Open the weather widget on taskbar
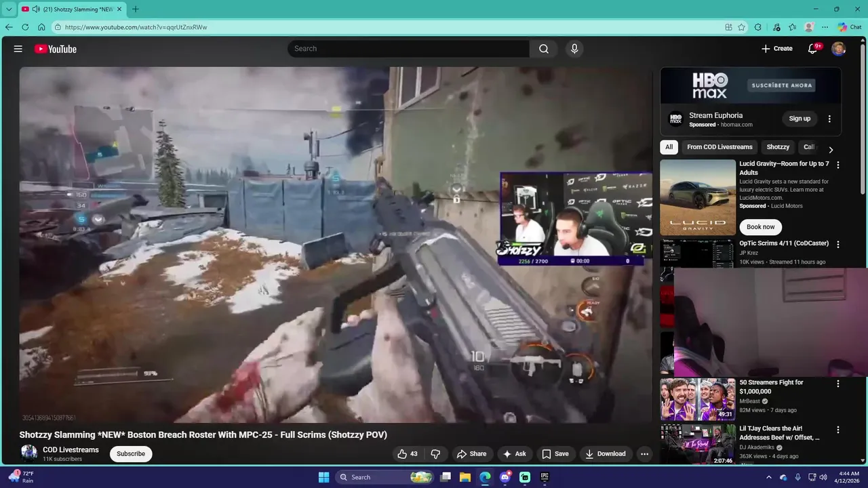The image size is (868, 488). pos(21,477)
